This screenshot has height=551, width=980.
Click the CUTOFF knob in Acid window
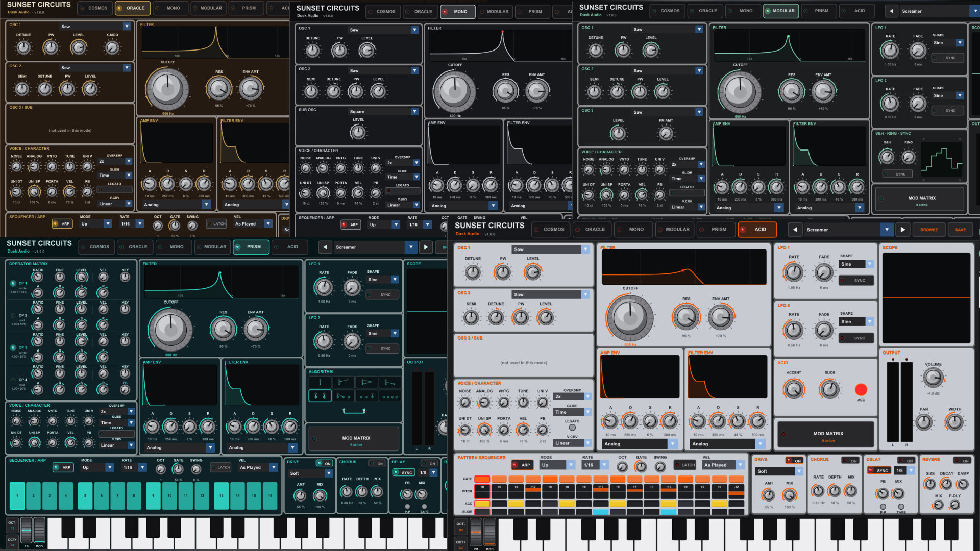point(629,317)
